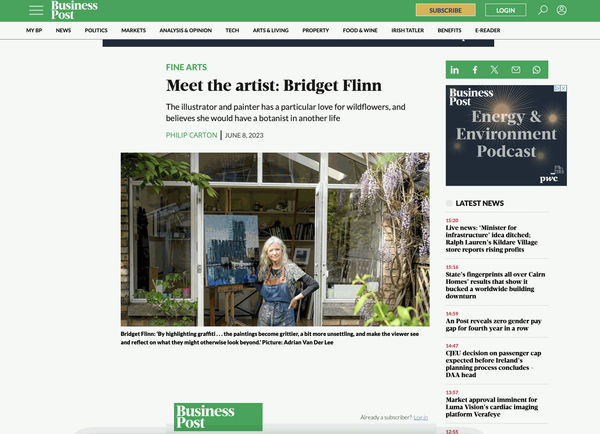Click the article headline about Bridget Flinn
This screenshot has height=434, width=600.
pyautogui.click(x=274, y=85)
